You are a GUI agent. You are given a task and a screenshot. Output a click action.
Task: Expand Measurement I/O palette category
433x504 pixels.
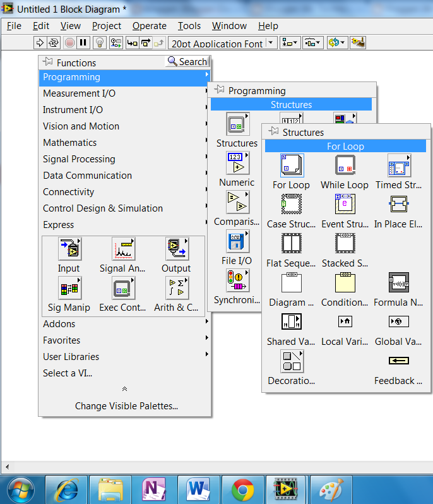coord(124,93)
